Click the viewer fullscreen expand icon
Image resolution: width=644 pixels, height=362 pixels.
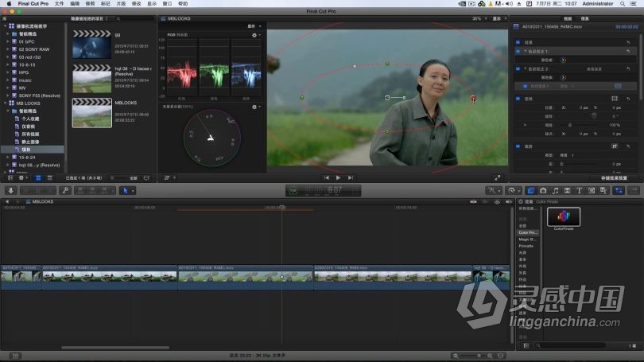(498, 178)
